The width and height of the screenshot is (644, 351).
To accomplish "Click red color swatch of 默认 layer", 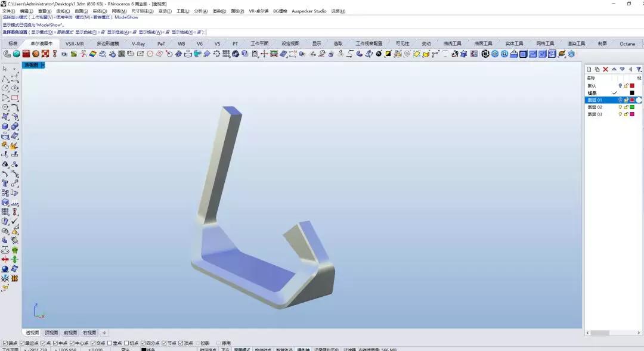I will 632,86.
